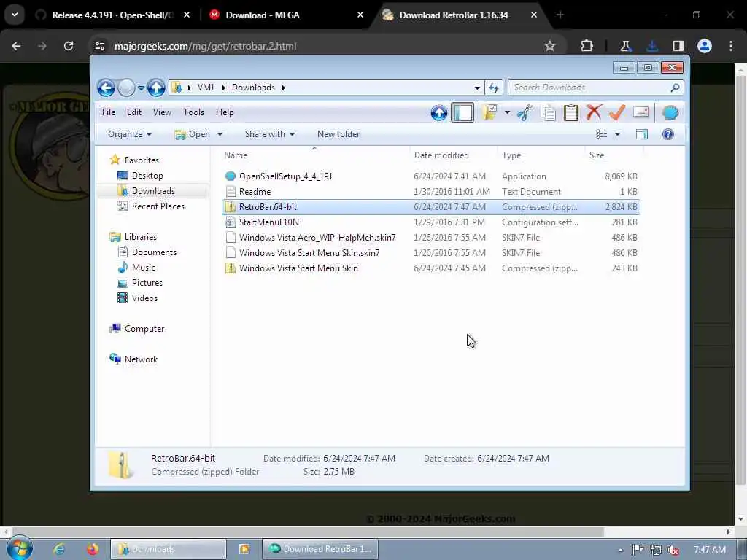This screenshot has width=747, height=560.
Task: Open Firefox from the taskbar
Action: (x=93, y=549)
